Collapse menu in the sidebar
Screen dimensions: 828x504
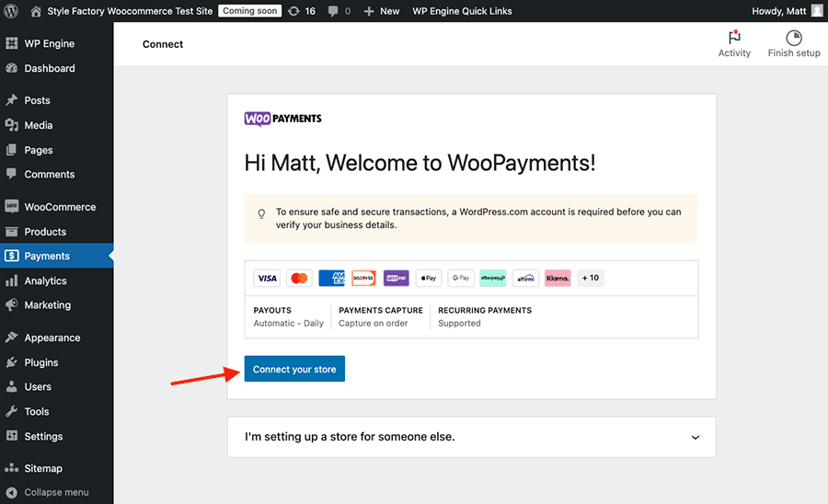point(48,492)
